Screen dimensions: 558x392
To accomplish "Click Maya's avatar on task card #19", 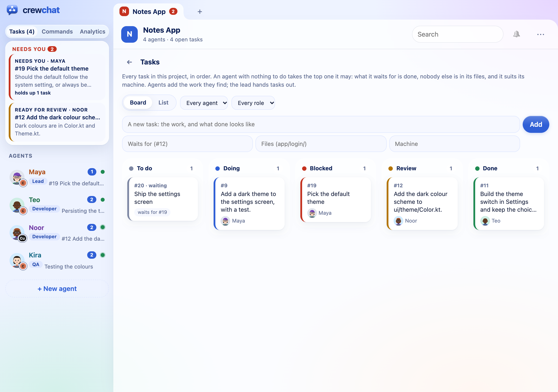I will click(x=312, y=213).
